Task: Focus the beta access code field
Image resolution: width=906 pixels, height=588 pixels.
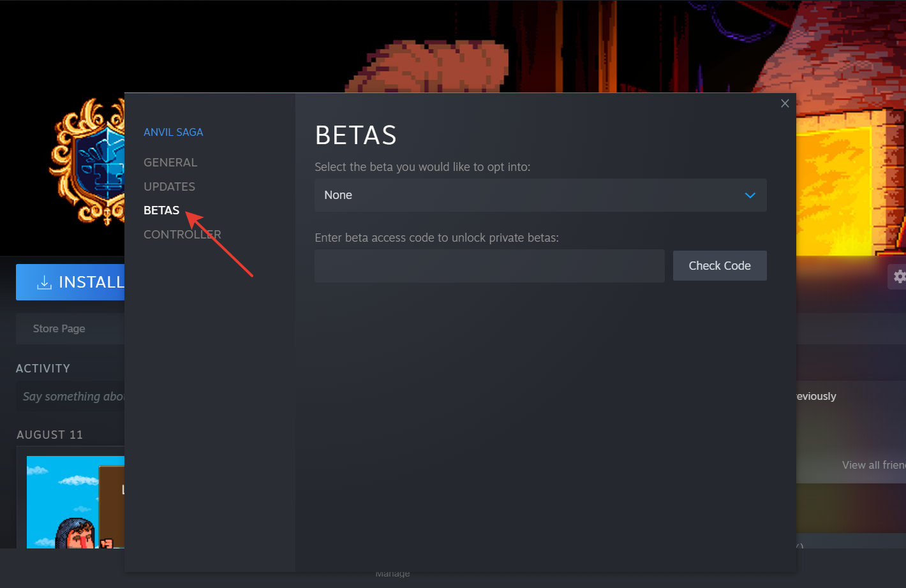Action: tap(489, 266)
